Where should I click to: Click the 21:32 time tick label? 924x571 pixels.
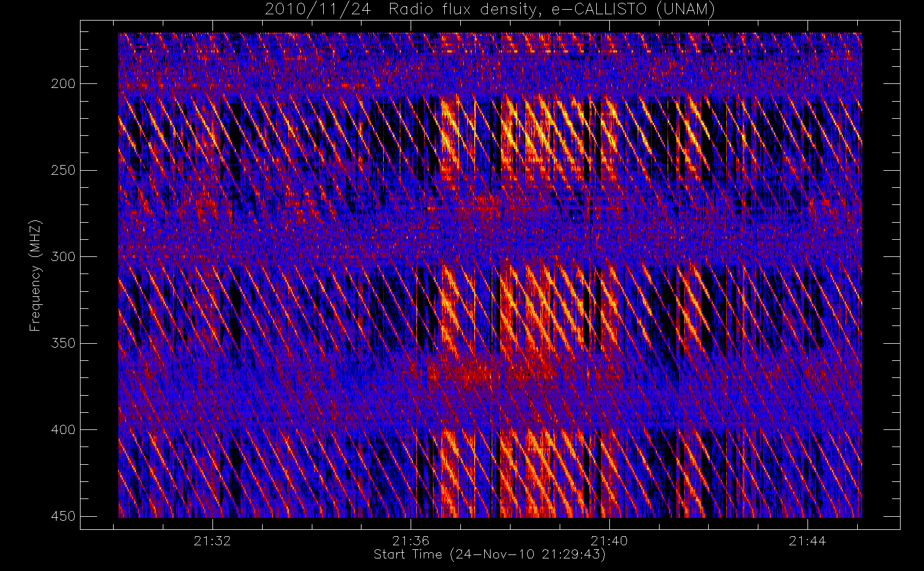212,541
